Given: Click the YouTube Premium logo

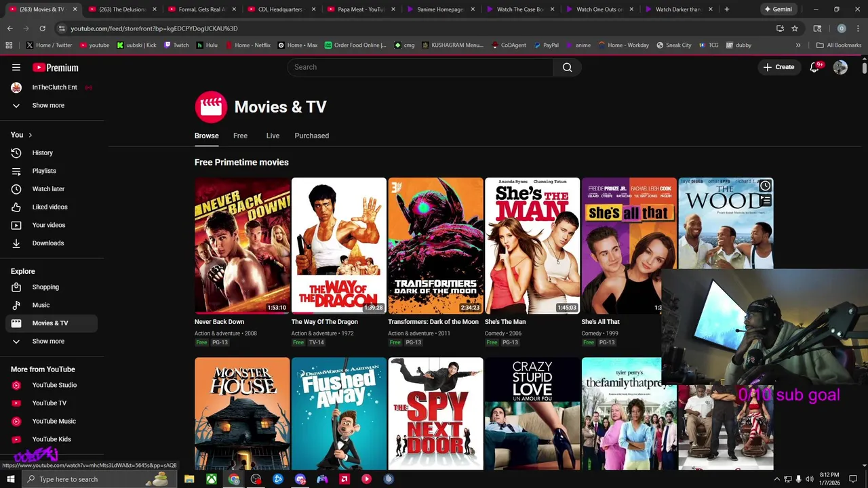Looking at the screenshot, I should [56, 67].
